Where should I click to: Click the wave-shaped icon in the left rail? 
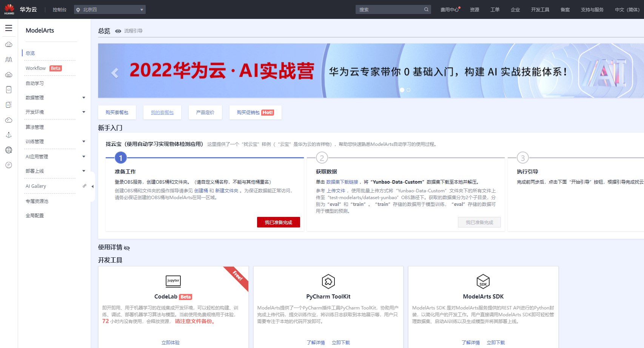click(9, 59)
